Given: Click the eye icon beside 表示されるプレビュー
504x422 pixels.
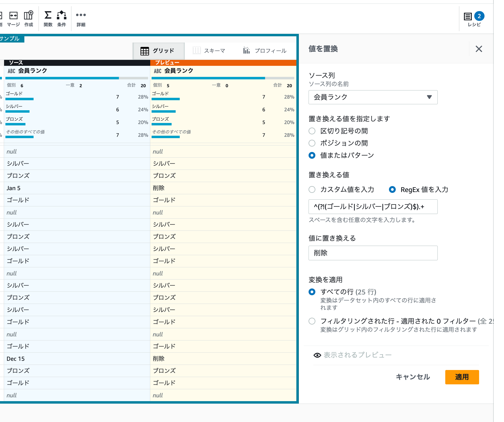Looking at the screenshot, I should (x=317, y=355).
